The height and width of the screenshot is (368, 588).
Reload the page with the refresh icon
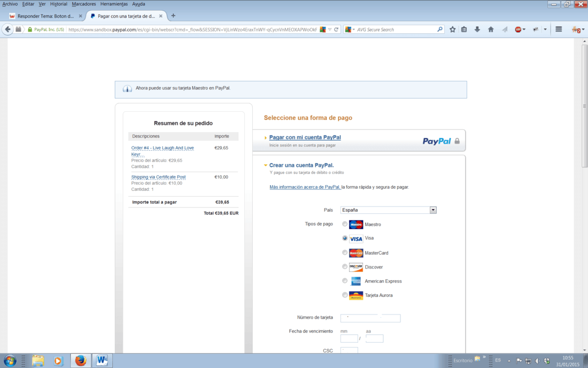coord(336,29)
